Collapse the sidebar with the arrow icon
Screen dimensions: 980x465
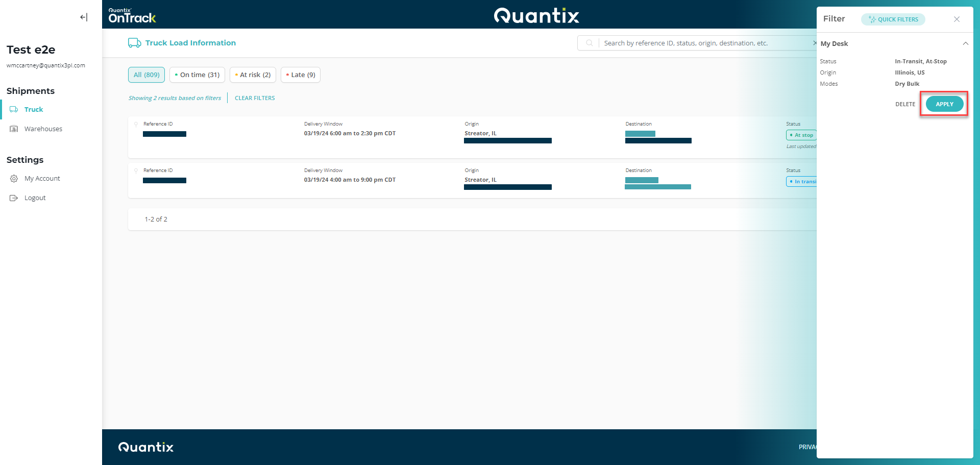pyautogui.click(x=84, y=17)
